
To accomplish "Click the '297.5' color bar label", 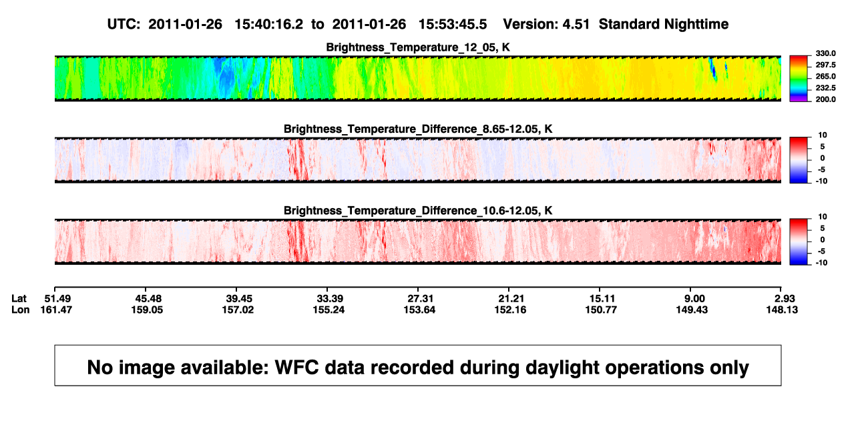I will [825, 65].
